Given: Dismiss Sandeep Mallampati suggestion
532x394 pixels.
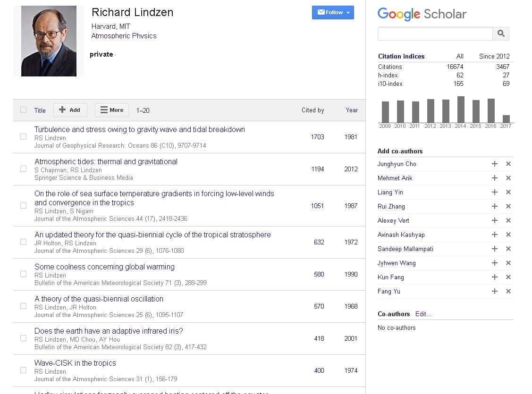Looking at the screenshot, I should pos(508,249).
